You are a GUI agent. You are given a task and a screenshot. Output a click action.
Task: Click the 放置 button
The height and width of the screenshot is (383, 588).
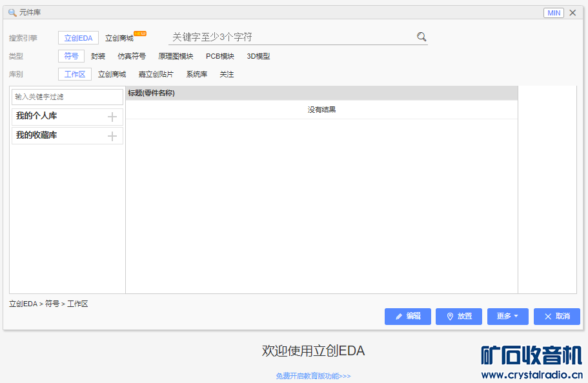[459, 317]
